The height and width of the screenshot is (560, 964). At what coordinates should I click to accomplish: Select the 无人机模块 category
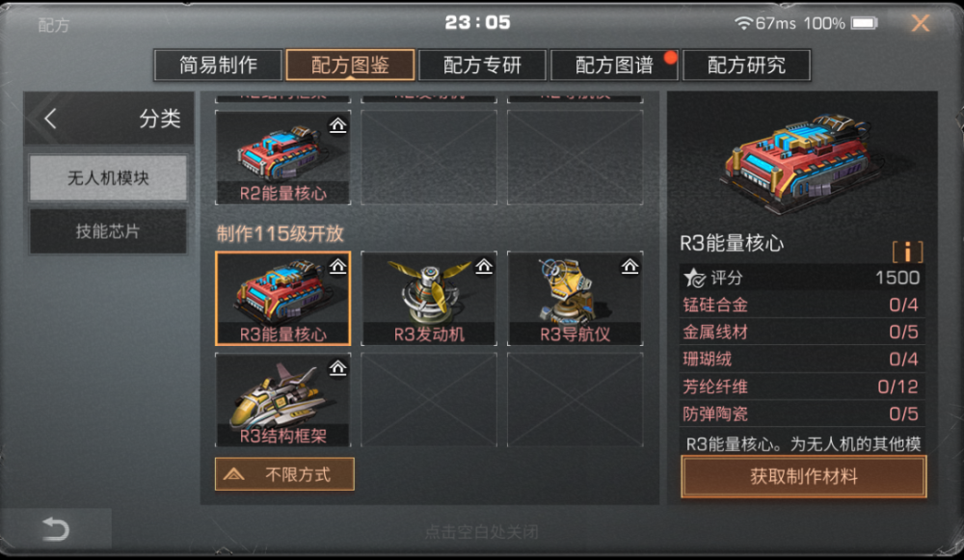pyautogui.click(x=108, y=178)
